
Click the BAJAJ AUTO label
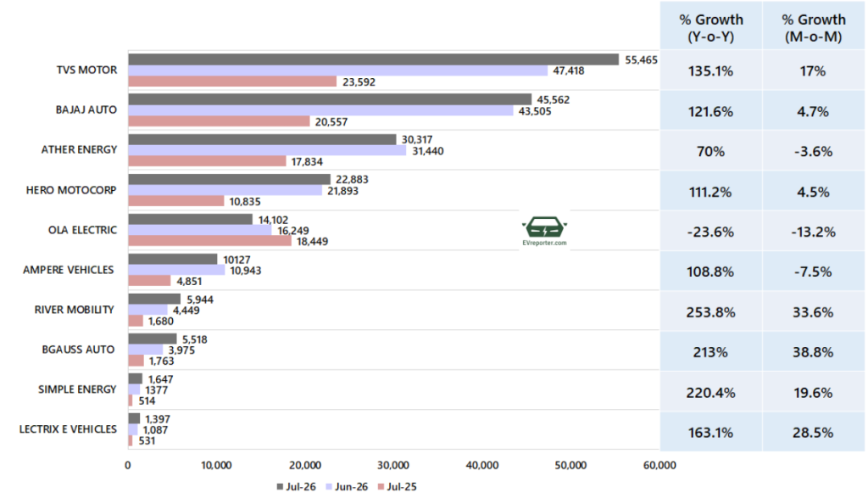(86, 109)
